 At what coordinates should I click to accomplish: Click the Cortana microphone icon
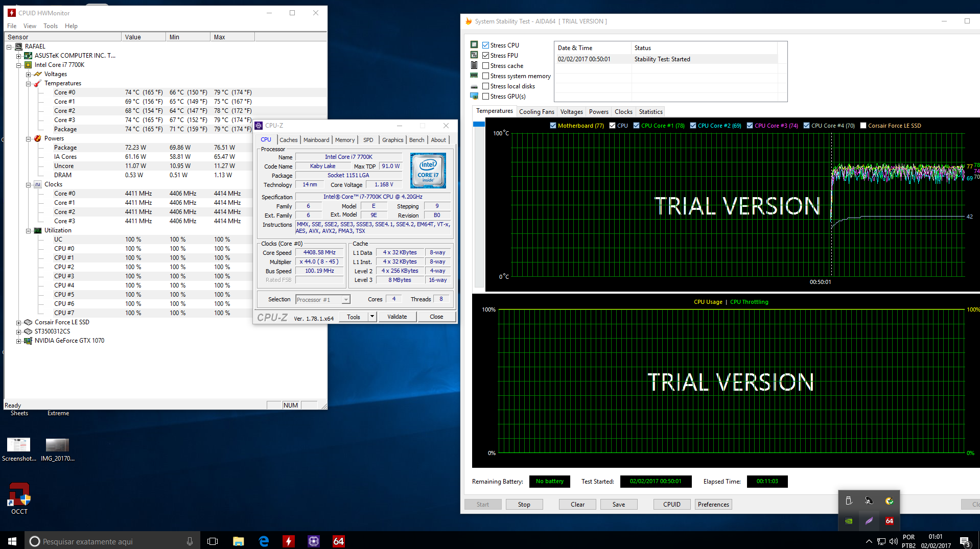tap(190, 541)
